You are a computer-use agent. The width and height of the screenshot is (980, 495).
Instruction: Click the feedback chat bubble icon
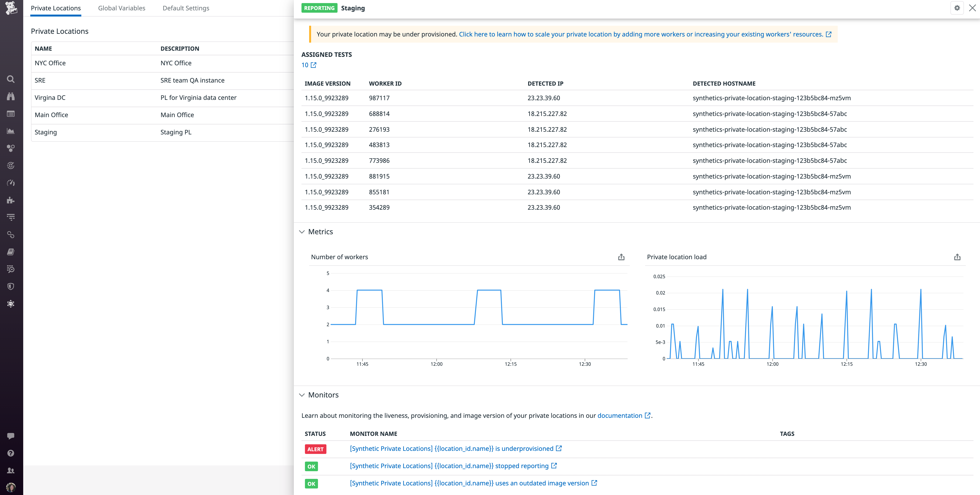coord(11,436)
